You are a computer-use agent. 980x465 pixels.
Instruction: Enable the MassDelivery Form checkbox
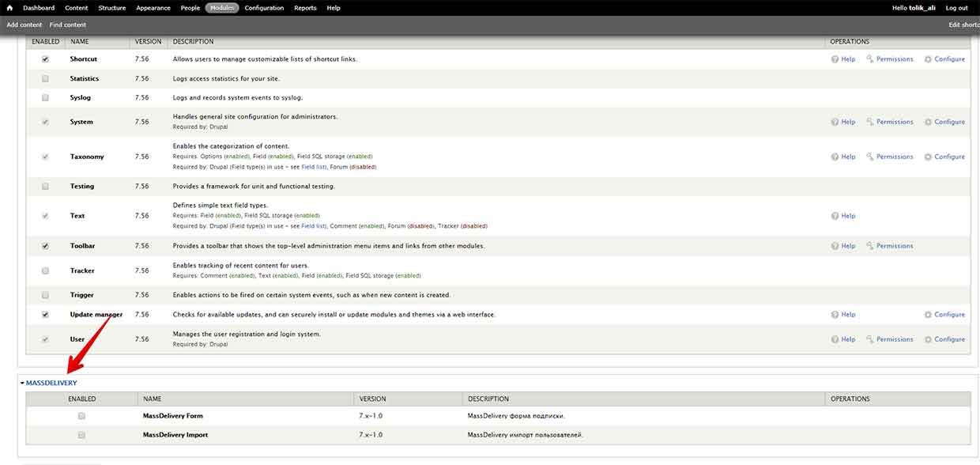click(x=81, y=416)
